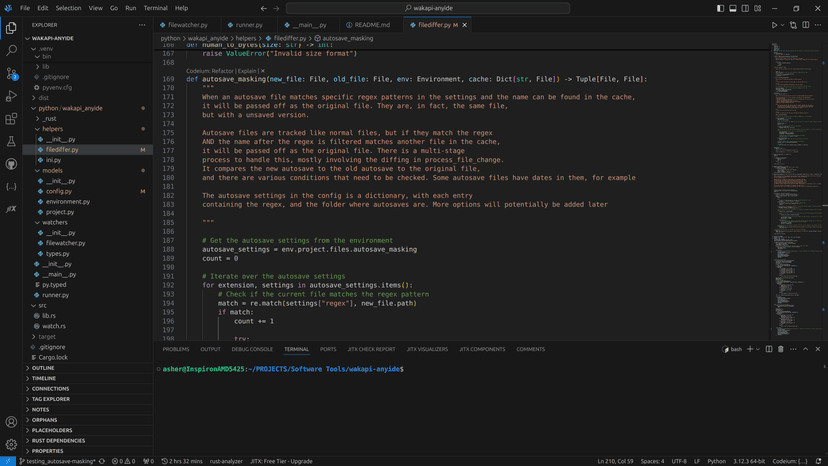Expand the RUST DEPENDENCIES section
The height and width of the screenshot is (466, 828).
coord(58,440)
